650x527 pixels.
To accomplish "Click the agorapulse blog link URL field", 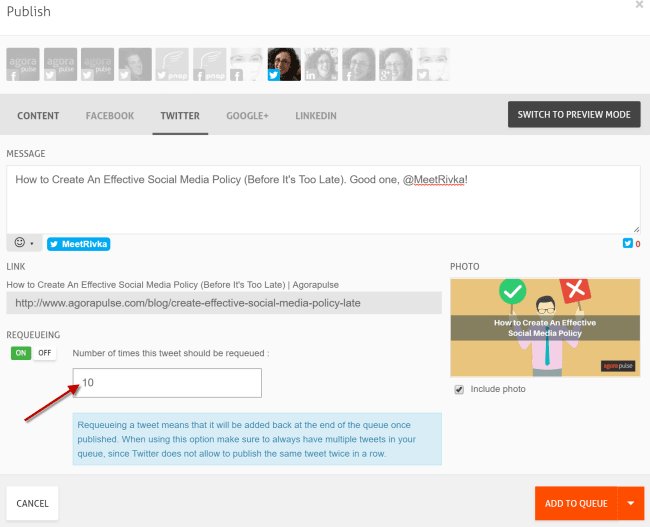I will coord(224,303).
